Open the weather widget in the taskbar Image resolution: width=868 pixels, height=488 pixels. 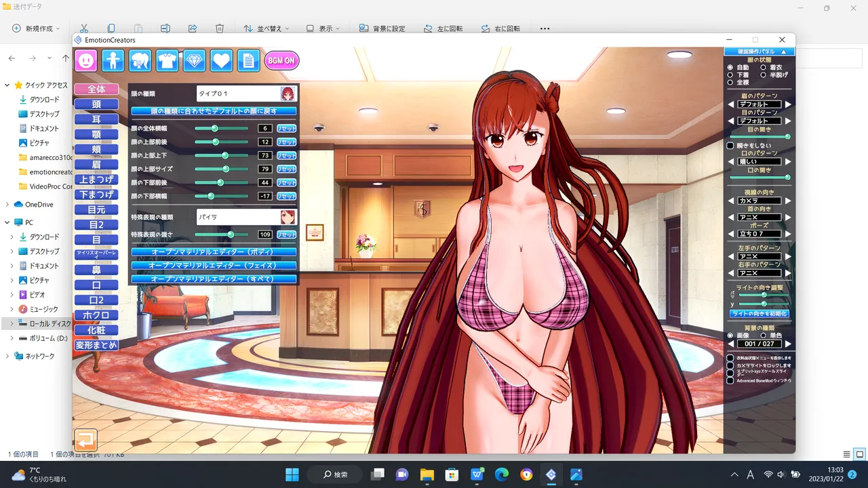(x=39, y=474)
